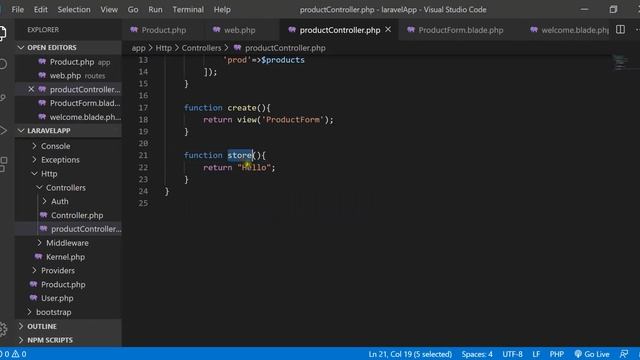Click line number 25 in gutter
The height and width of the screenshot is (360, 640).
tap(143, 203)
